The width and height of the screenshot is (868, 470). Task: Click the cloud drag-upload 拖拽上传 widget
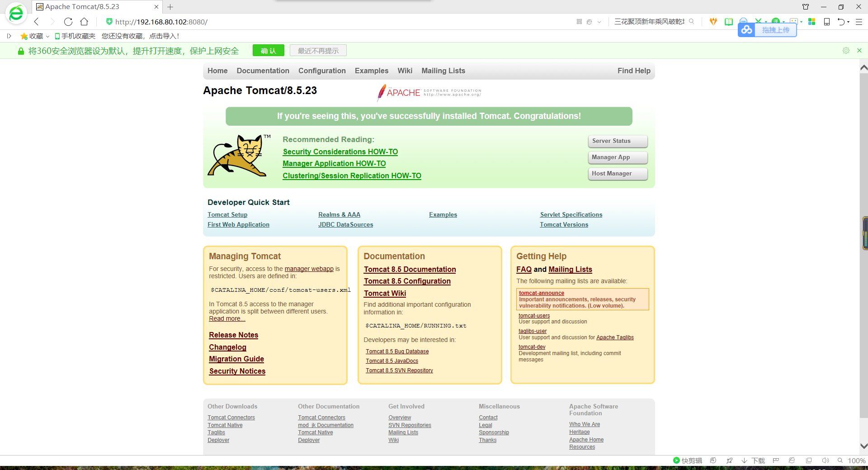pos(767,30)
